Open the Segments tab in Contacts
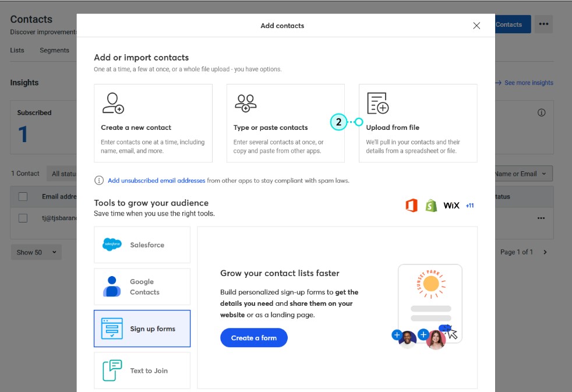This screenshot has height=392, width=572. tap(54, 50)
